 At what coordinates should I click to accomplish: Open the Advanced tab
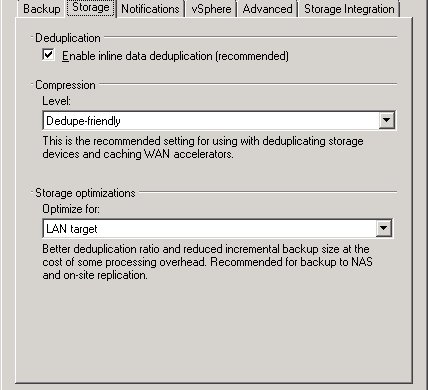click(267, 9)
